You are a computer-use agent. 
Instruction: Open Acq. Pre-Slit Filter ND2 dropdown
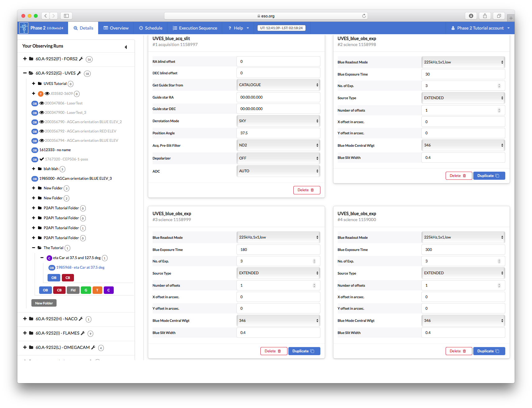278,145
